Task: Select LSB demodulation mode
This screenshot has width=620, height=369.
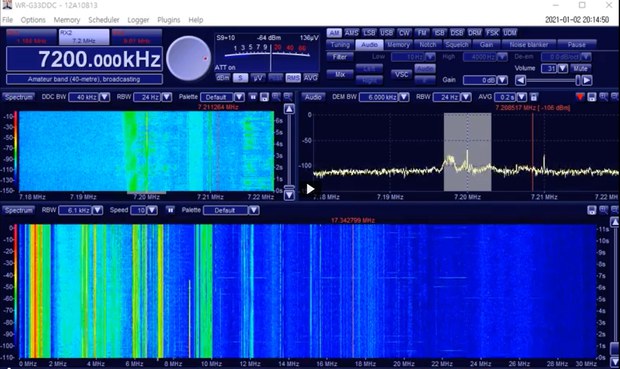Action: point(369,32)
